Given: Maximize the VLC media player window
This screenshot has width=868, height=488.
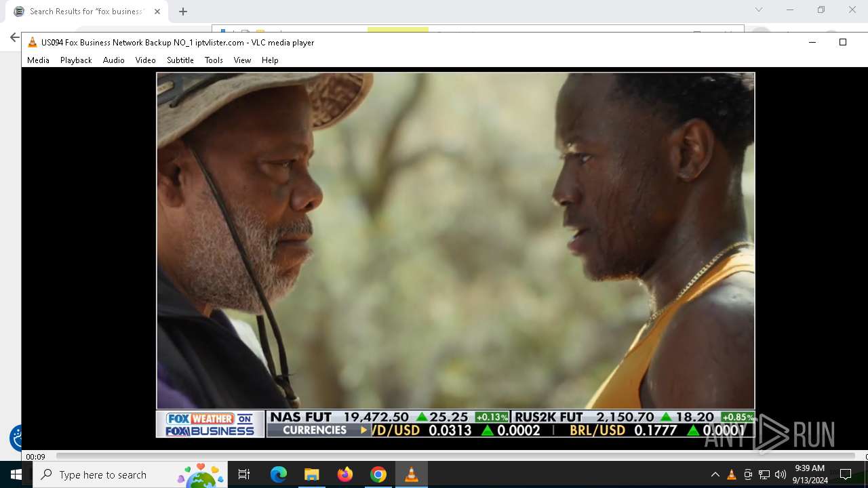Looking at the screenshot, I should (843, 42).
